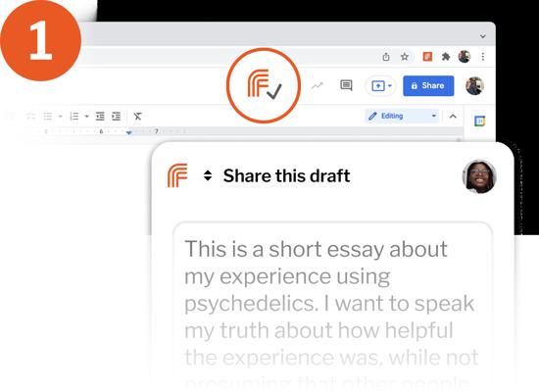The image size is (539, 392).
Task: Open Google Calendar side panel icon
Action: pos(479,122)
